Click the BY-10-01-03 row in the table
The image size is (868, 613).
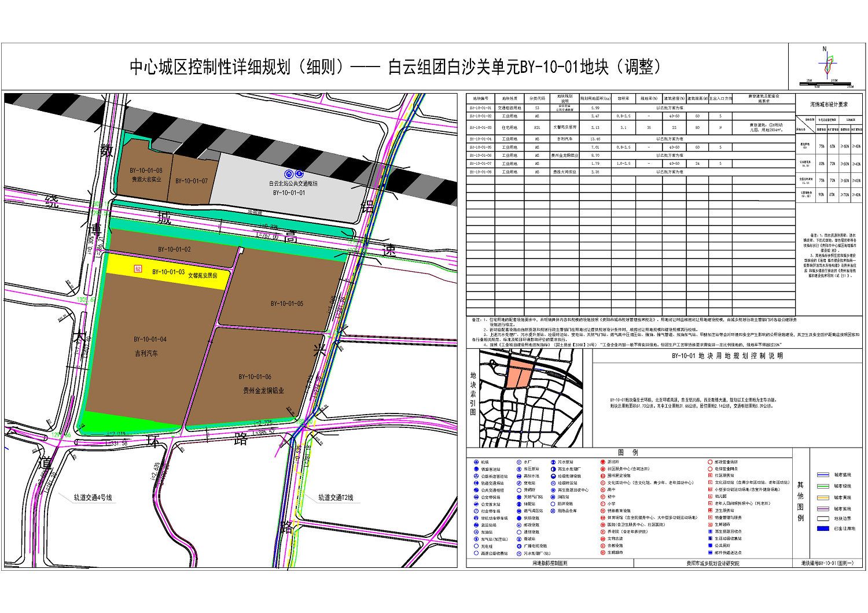point(480,127)
